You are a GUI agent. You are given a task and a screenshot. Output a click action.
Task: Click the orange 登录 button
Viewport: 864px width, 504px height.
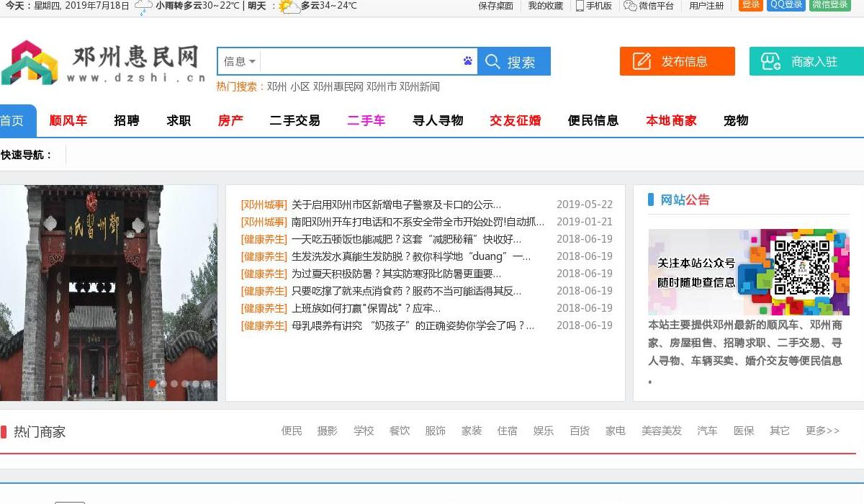tap(751, 5)
